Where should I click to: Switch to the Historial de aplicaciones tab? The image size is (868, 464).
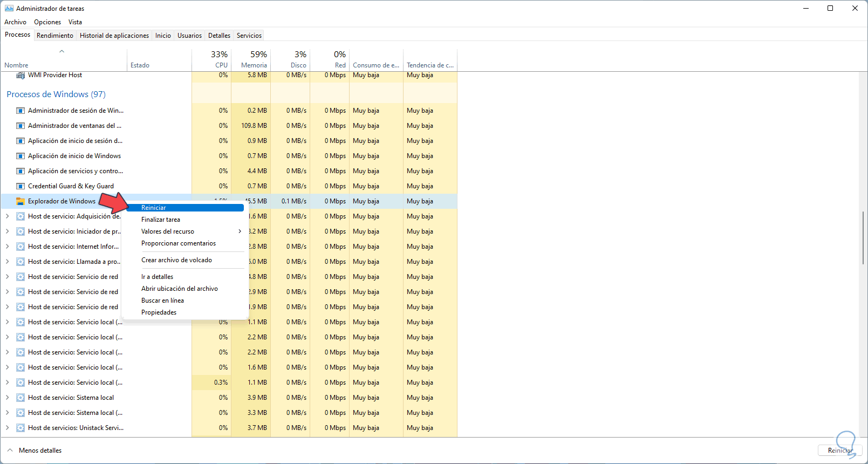point(114,36)
